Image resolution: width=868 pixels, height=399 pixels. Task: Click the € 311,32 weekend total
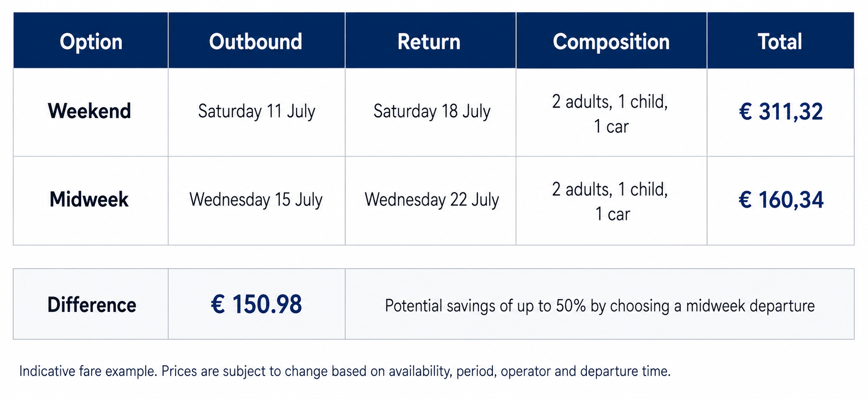(781, 112)
